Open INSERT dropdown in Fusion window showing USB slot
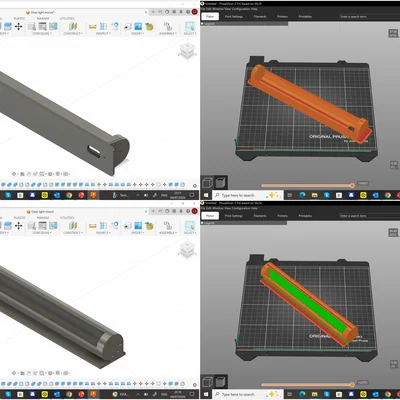 point(138,34)
